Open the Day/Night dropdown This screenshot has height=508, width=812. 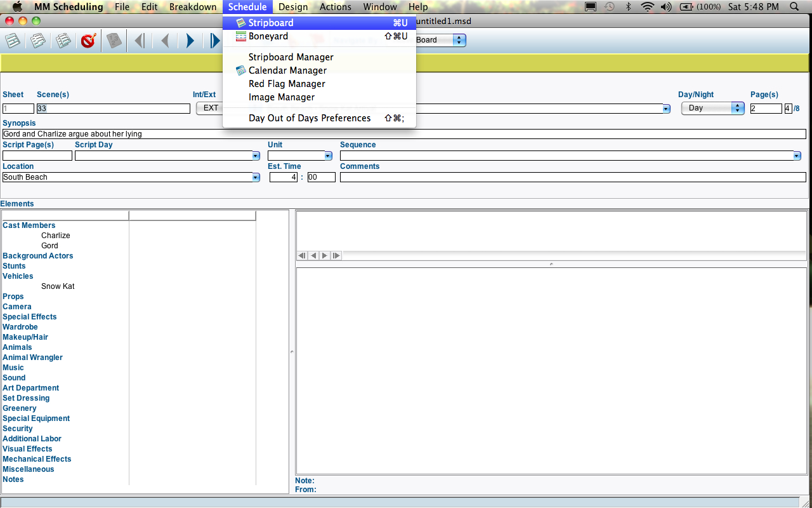pos(712,108)
